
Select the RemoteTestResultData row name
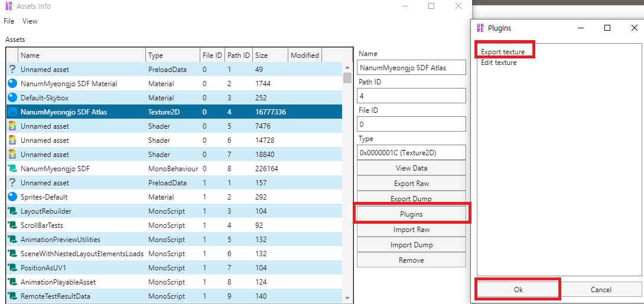[x=56, y=296]
